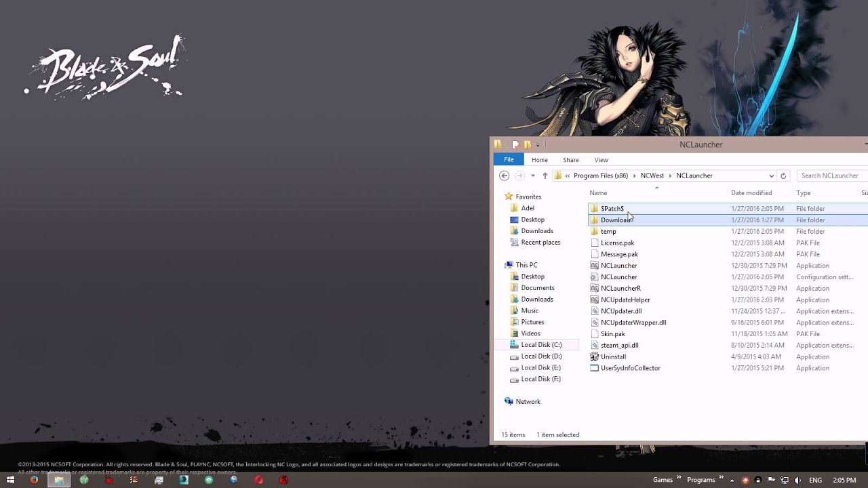Select Desktop under Favorites

pos(532,220)
